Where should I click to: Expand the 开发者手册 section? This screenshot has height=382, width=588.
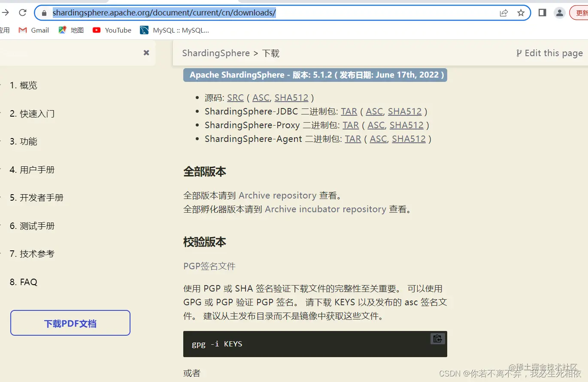(x=37, y=198)
